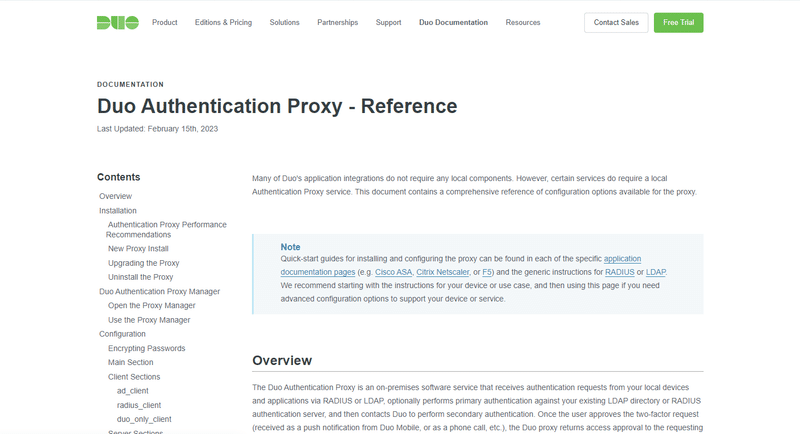Click the Overview section heading in the article
The height and width of the screenshot is (434, 800).
tap(282, 361)
